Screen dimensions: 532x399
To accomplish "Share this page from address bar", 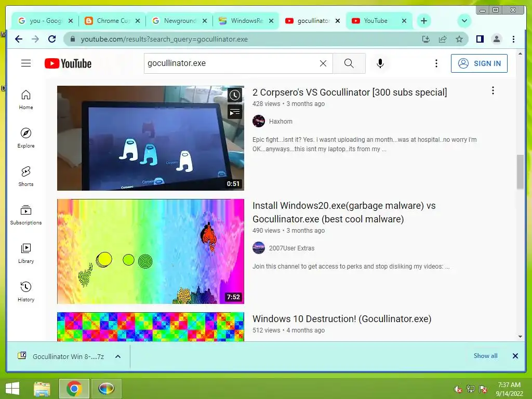I will (x=443, y=39).
